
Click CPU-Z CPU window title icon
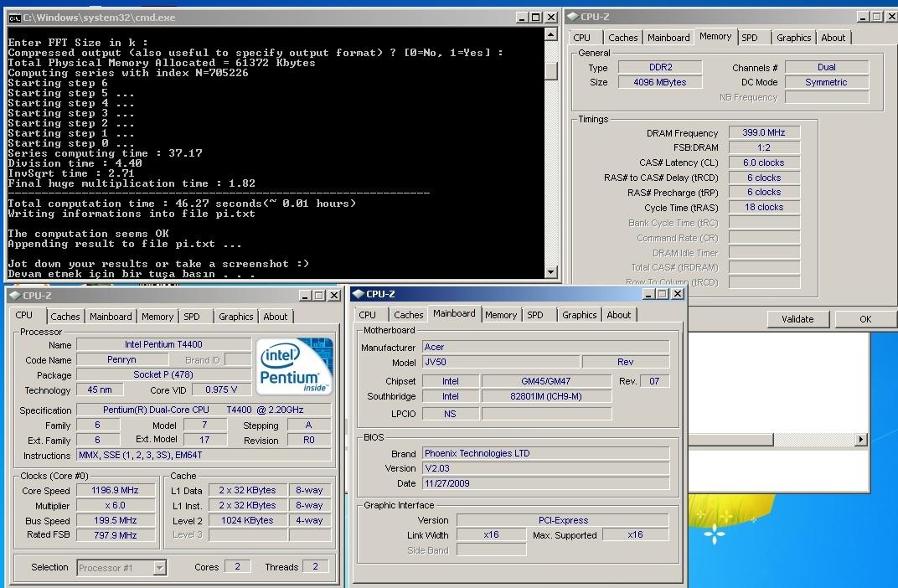15,296
